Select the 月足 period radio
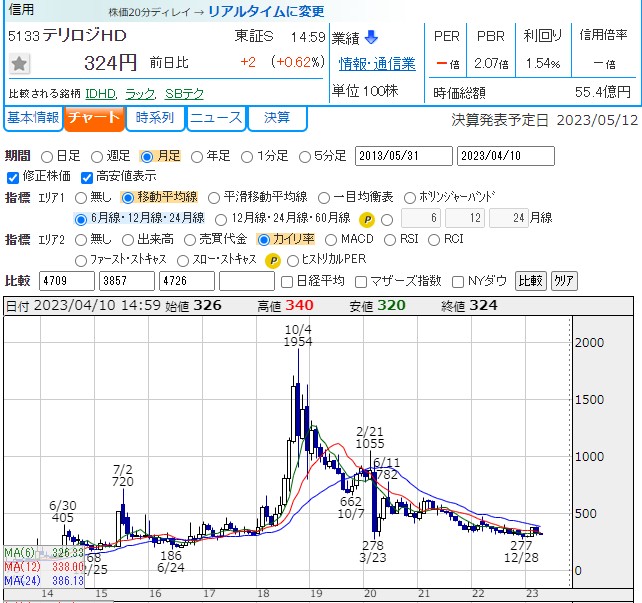642x603 pixels. [x=147, y=157]
